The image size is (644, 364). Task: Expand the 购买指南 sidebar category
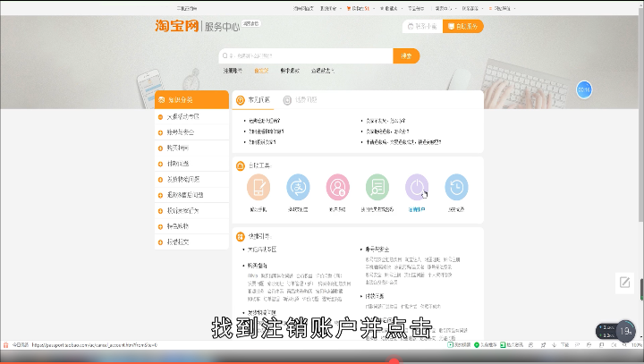[161, 148]
